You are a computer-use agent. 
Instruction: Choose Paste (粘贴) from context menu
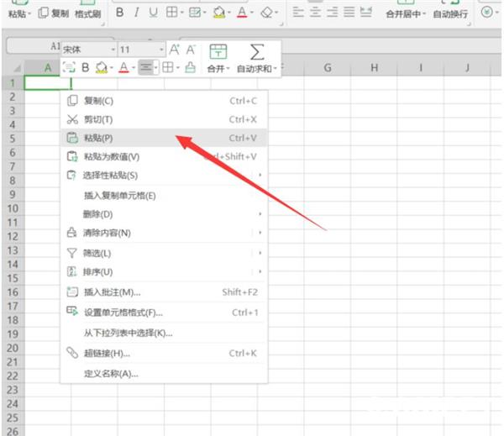[164, 138]
